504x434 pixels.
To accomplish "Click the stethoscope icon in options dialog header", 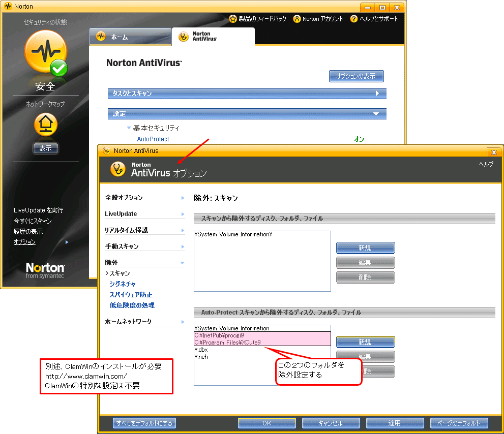I will [x=118, y=169].
